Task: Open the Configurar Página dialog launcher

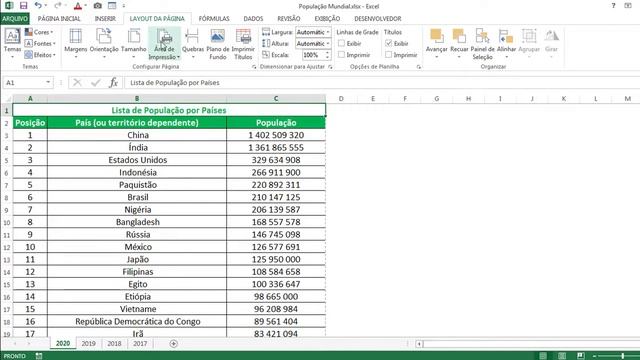Action: tap(254, 67)
